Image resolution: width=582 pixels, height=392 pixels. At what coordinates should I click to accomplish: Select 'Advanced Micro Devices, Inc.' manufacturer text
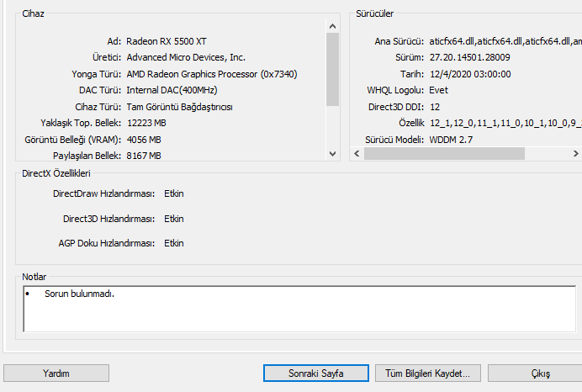tap(186, 57)
